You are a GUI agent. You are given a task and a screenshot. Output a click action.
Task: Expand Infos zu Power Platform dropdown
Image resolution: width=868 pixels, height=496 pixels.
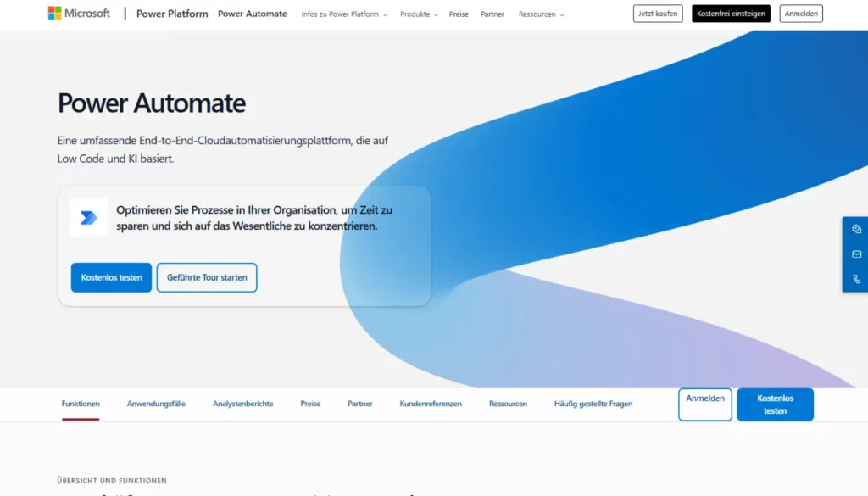pos(344,14)
